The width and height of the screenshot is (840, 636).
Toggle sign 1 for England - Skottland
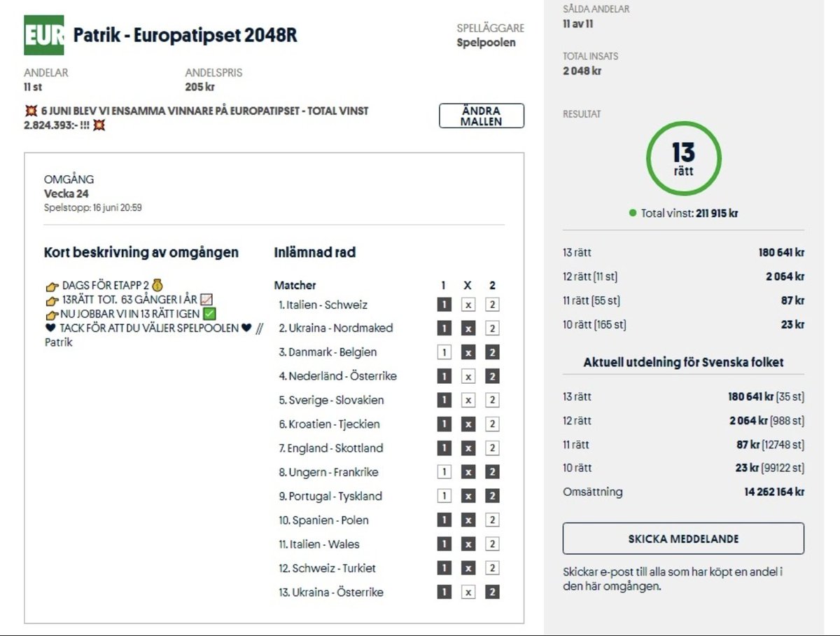[444, 448]
